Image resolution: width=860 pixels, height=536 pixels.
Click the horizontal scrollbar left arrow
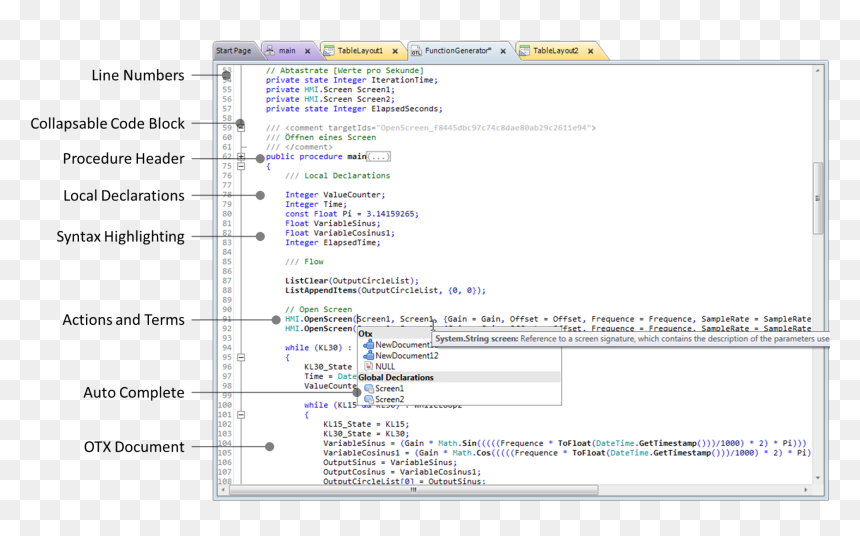click(x=223, y=490)
